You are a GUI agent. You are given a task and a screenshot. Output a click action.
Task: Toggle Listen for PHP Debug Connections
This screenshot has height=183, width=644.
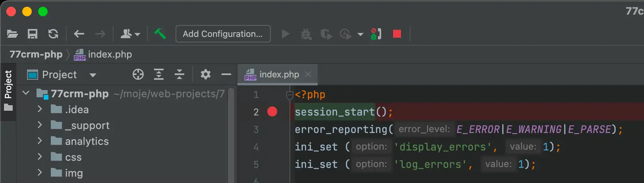[x=376, y=34]
